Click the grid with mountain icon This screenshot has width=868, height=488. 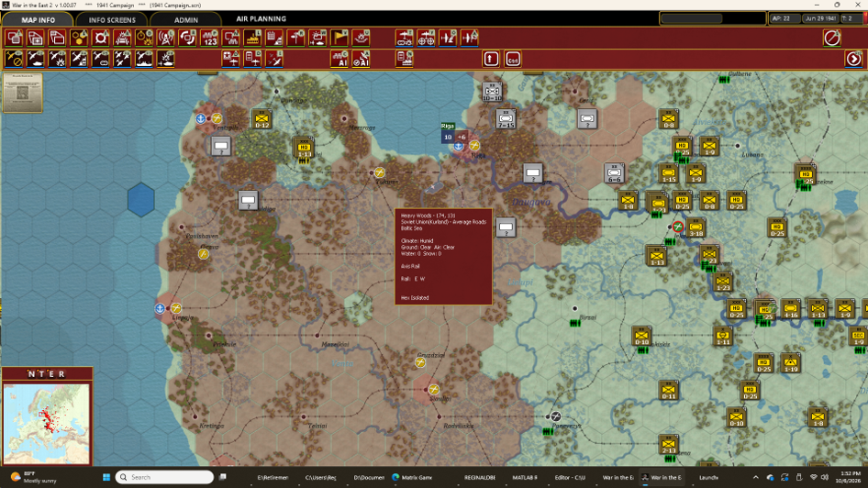tap(274, 39)
